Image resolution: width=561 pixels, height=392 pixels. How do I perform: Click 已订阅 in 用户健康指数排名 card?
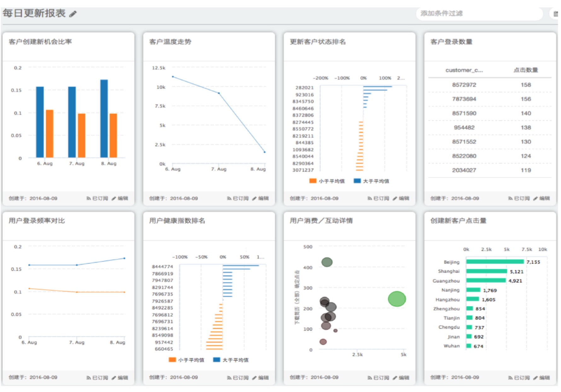point(238,378)
